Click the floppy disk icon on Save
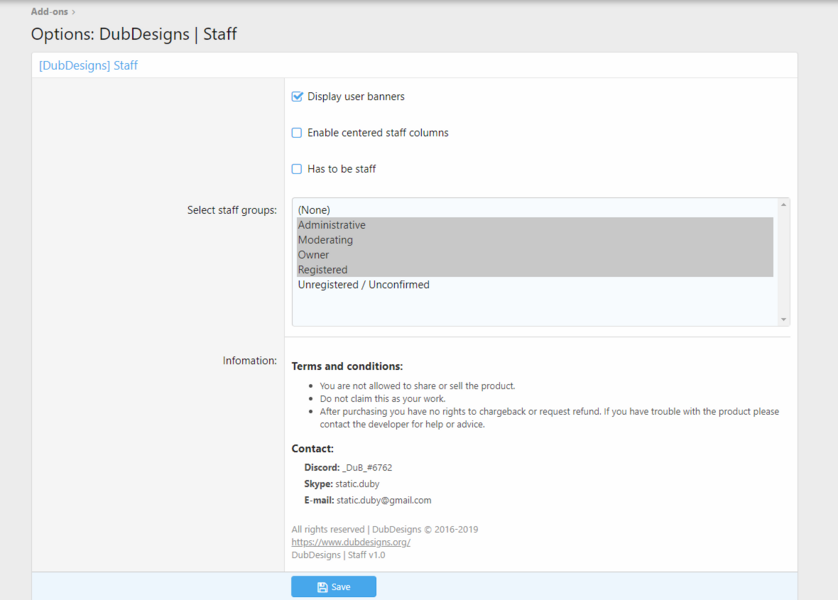This screenshot has width=838, height=600. 322,587
